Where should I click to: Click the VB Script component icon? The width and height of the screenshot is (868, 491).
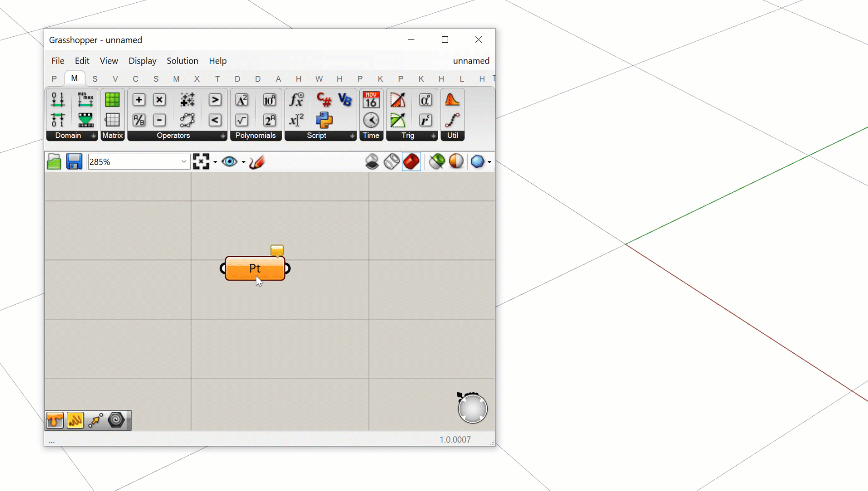point(345,100)
